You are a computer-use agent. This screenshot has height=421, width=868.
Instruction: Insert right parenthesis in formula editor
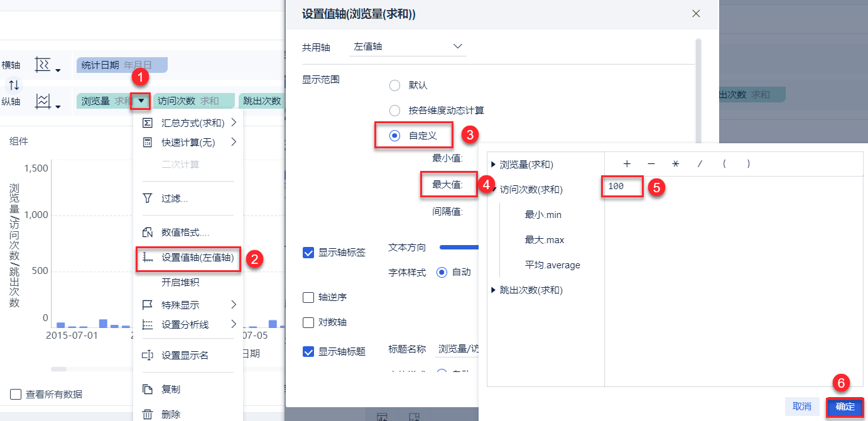[x=748, y=163]
